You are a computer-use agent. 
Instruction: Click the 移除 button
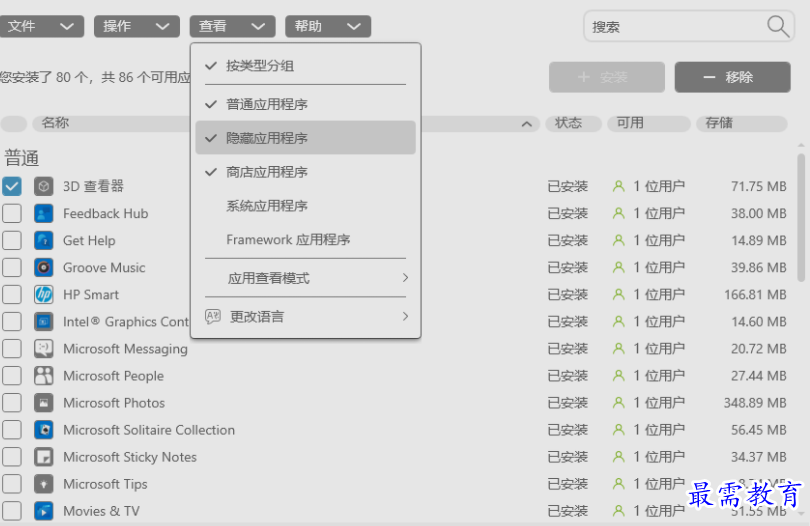[732, 77]
